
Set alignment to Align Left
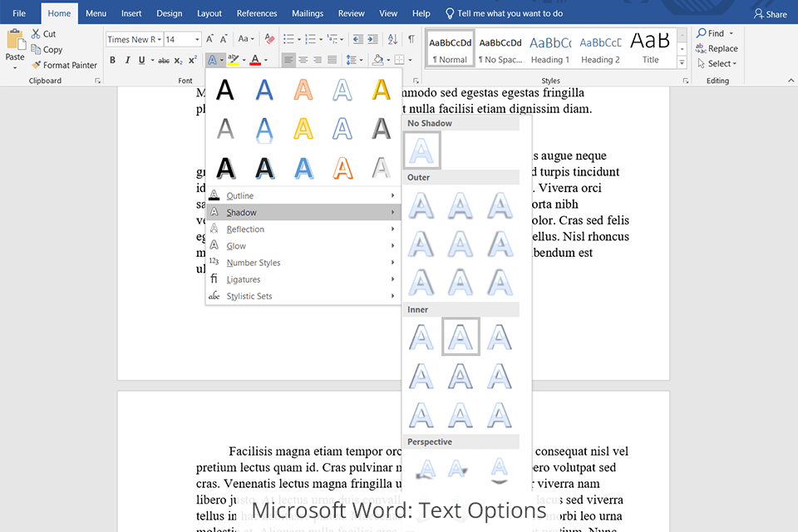[x=288, y=60]
